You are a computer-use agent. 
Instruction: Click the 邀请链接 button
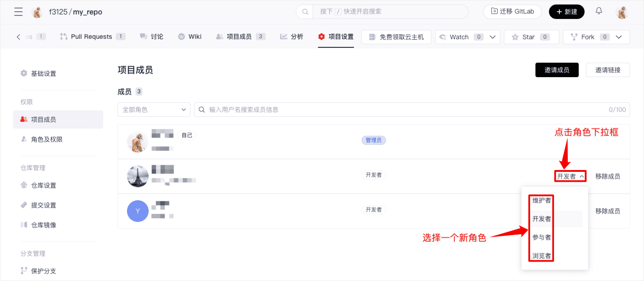(x=608, y=70)
